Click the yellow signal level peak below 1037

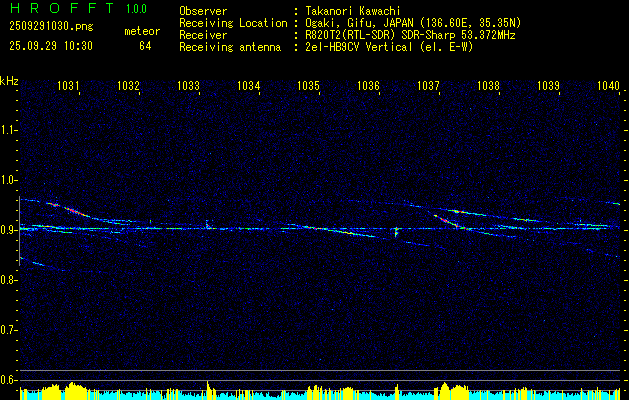click(444, 390)
